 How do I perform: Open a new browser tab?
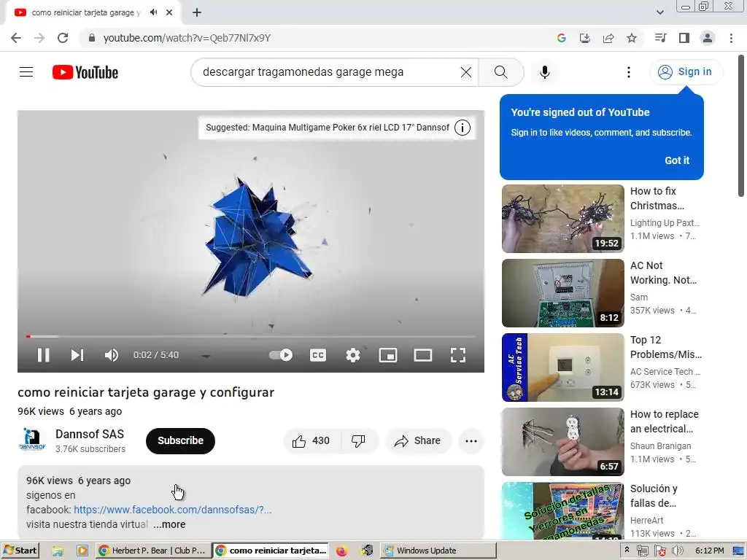[197, 12]
